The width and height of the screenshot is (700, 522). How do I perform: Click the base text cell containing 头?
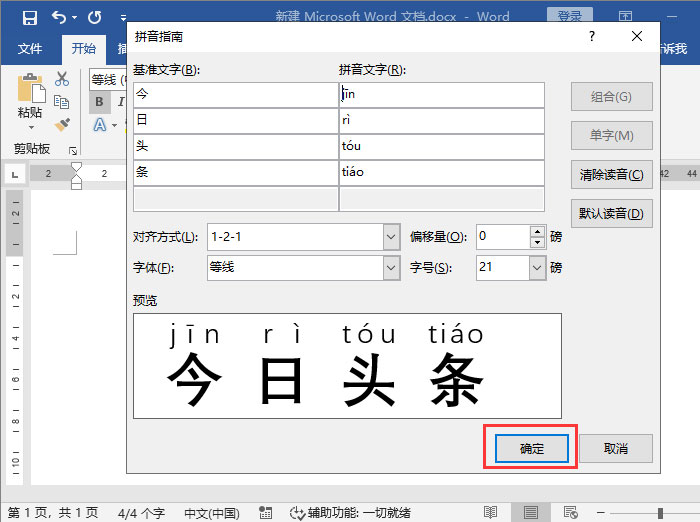point(236,146)
